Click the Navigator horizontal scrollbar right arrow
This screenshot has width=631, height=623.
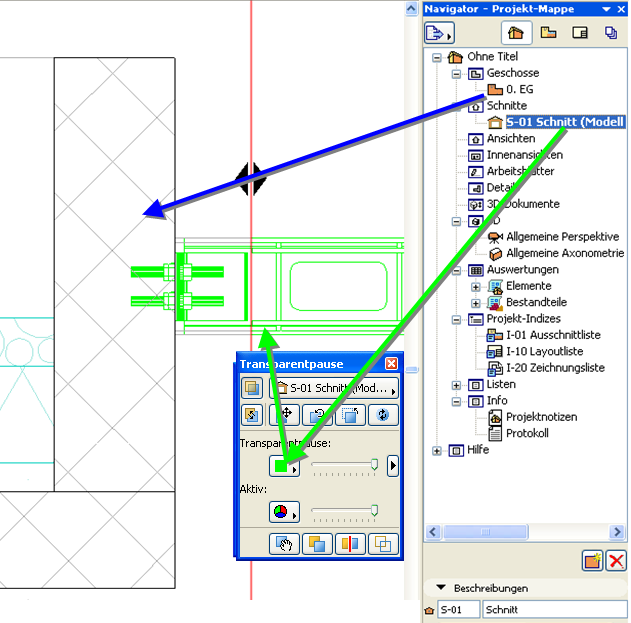(x=617, y=532)
